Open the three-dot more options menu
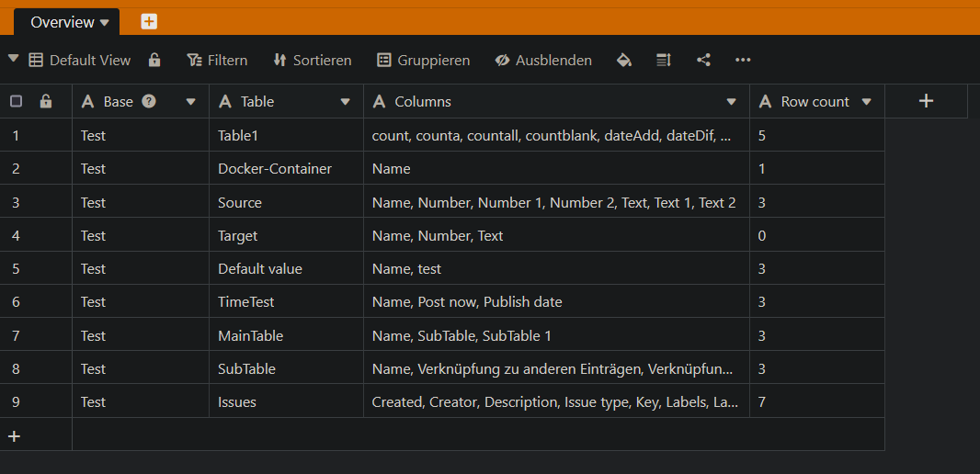The width and height of the screenshot is (980, 474). coord(743,60)
